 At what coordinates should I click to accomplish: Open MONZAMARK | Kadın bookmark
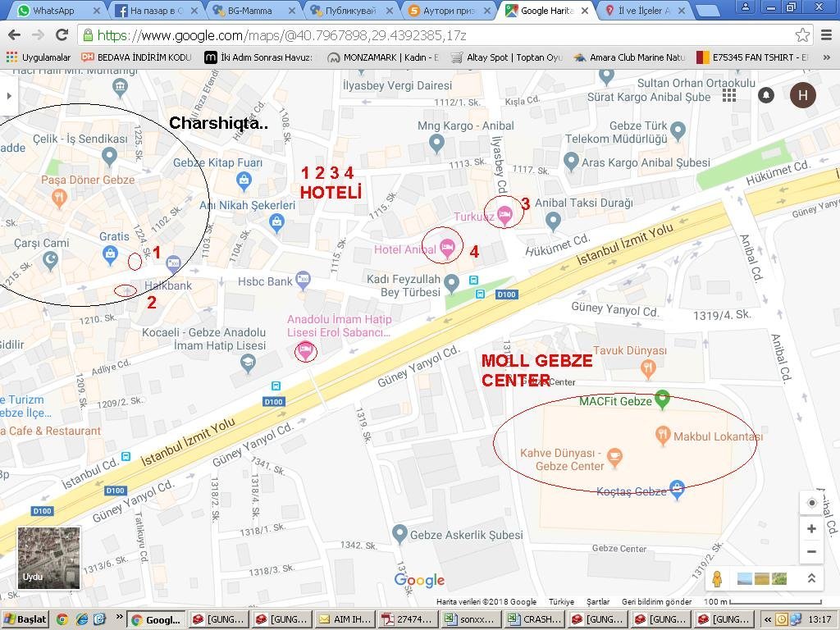(x=384, y=57)
